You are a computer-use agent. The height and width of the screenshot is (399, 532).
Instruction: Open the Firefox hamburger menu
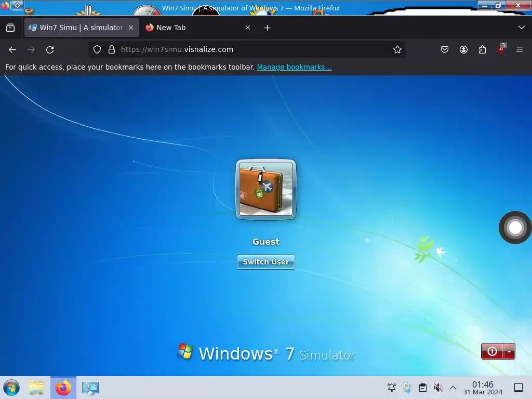(520, 49)
